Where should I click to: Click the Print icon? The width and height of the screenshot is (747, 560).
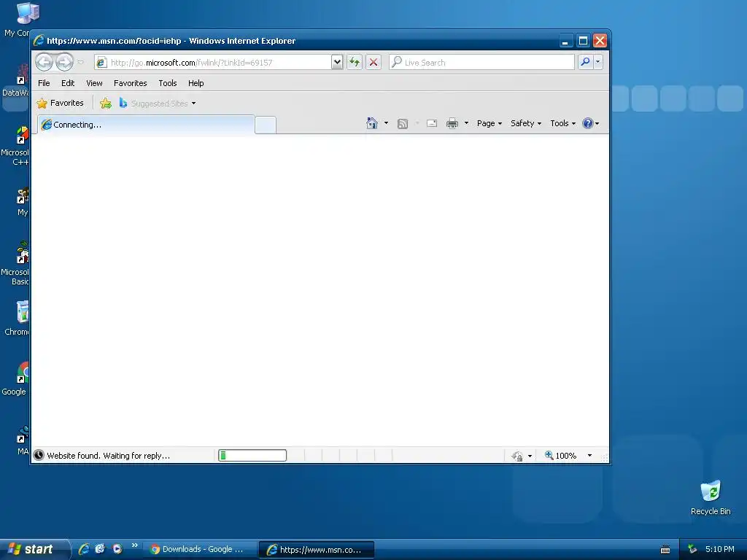click(452, 123)
